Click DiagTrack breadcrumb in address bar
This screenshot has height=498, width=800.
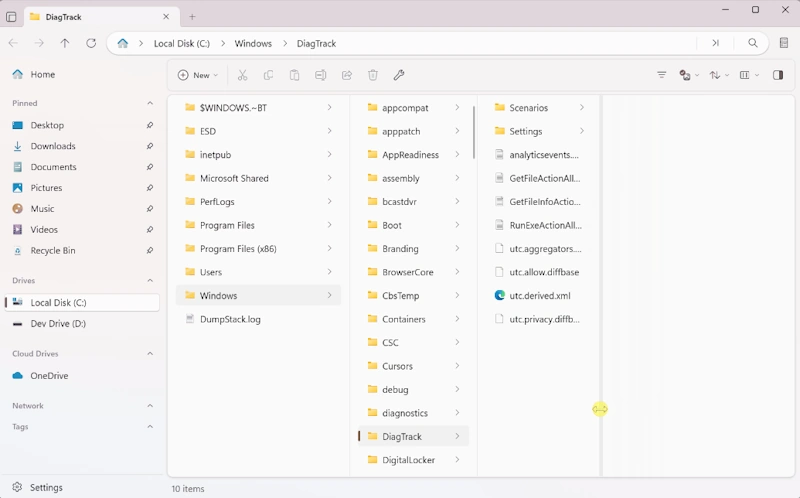click(316, 43)
